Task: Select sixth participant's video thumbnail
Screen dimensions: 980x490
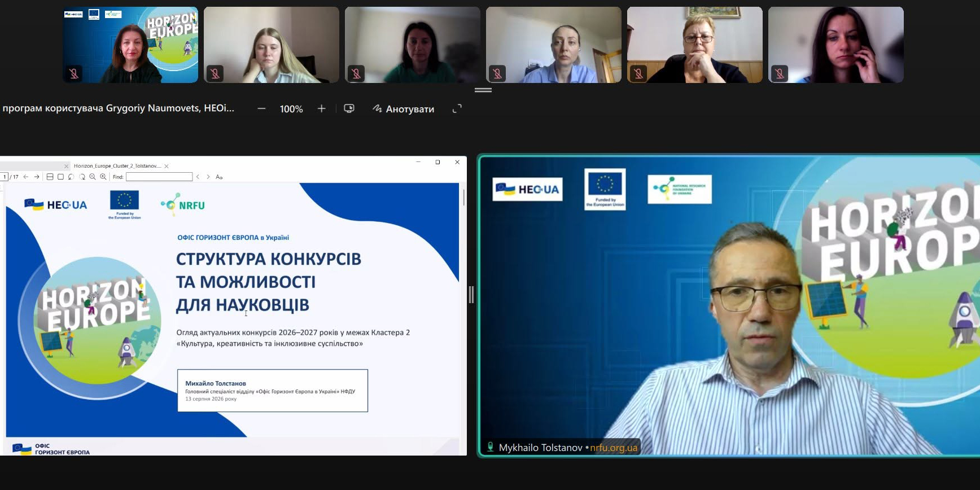Action: click(x=836, y=45)
